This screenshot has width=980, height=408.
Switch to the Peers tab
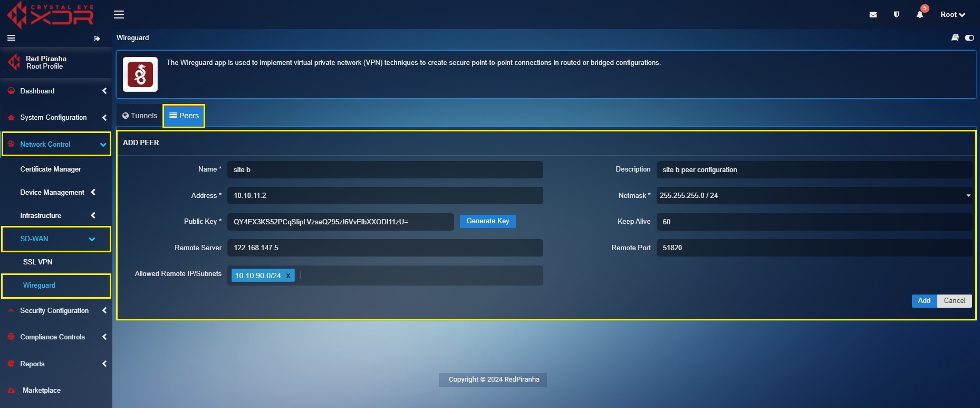pyautogui.click(x=184, y=116)
